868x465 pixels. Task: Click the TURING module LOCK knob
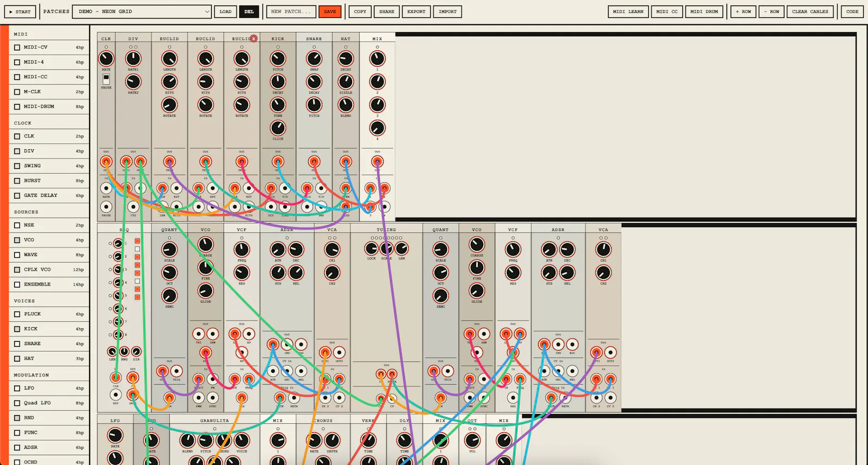pyautogui.click(x=371, y=249)
